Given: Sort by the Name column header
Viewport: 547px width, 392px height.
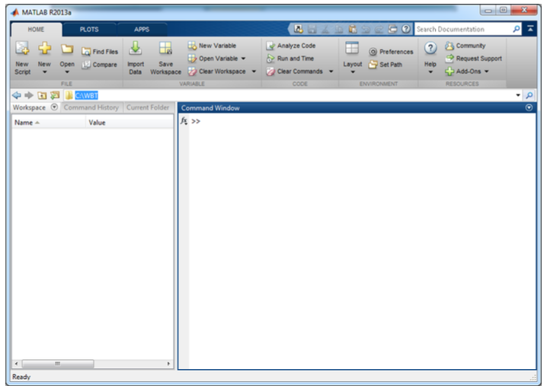Looking at the screenshot, I should 49,123.
